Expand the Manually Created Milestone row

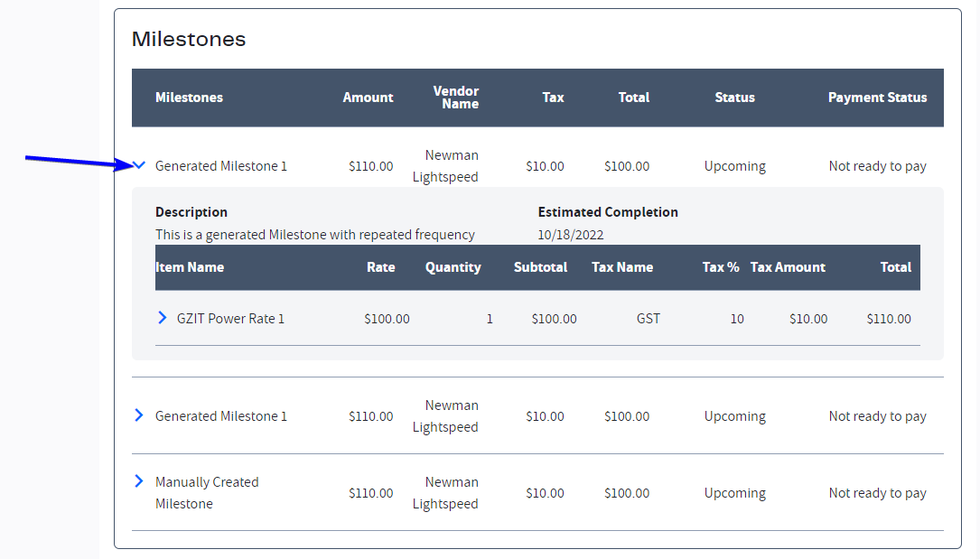(139, 481)
